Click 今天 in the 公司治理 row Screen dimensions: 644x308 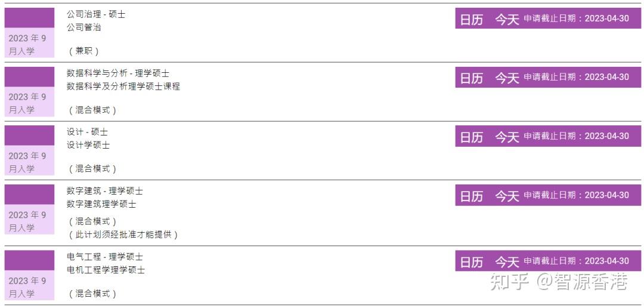pos(507,19)
